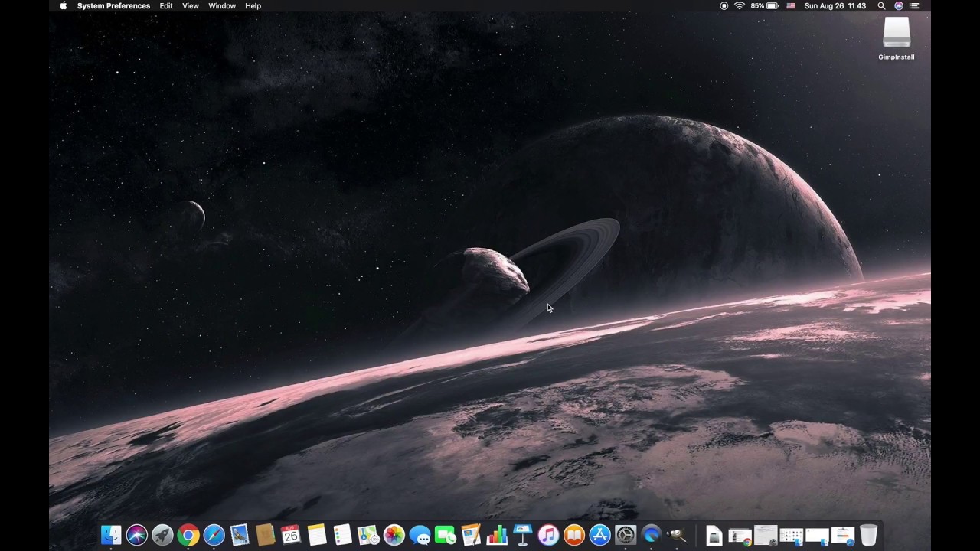The image size is (980, 551).
Task: Open QuickTime Player in the dock
Action: click(x=652, y=535)
